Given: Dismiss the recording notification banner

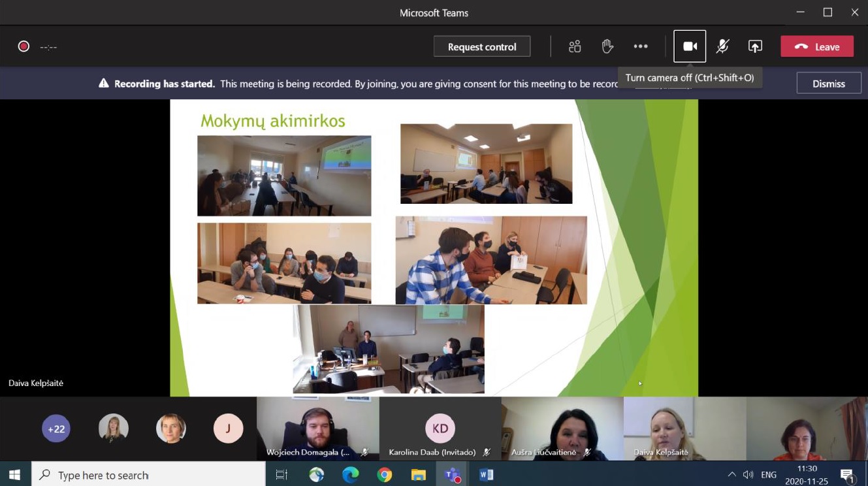Looking at the screenshot, I should [x=828, y=84].
